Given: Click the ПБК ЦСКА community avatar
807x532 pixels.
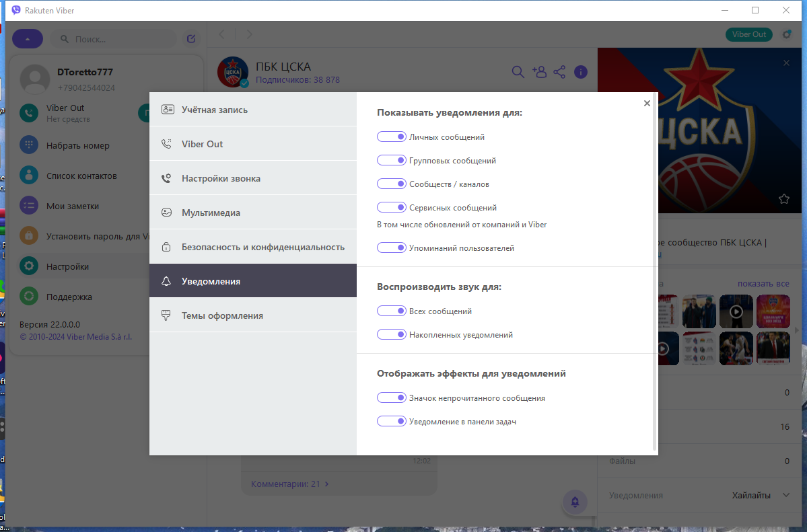Looking at the screenshot, I should tap(233, 72).
